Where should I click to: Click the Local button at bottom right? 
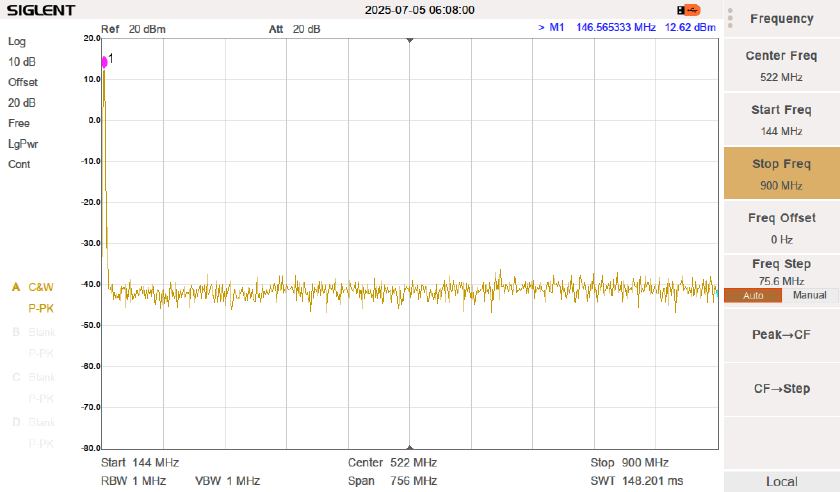tap(781, 482)
